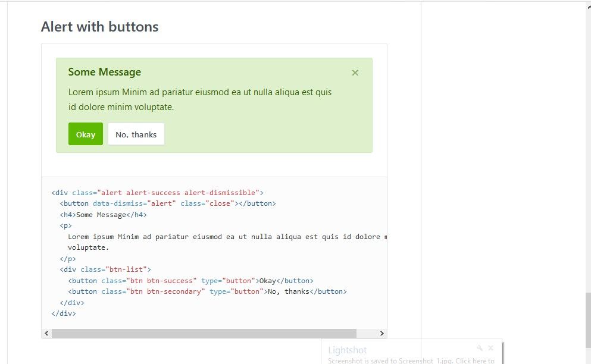
Task: Click the btn-success Okay code line
Action: click(x=190, y=281)
